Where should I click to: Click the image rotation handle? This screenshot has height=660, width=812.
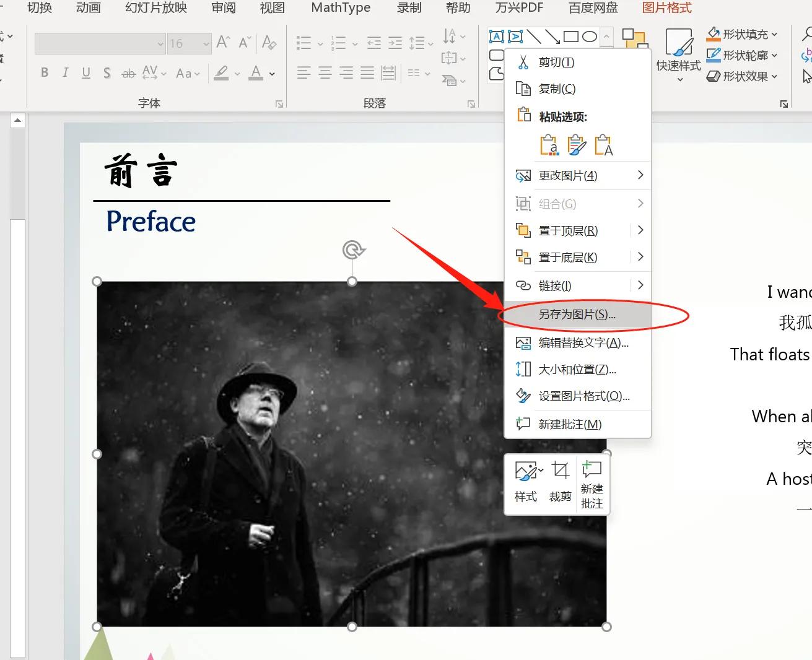click(x=353, y=250)
